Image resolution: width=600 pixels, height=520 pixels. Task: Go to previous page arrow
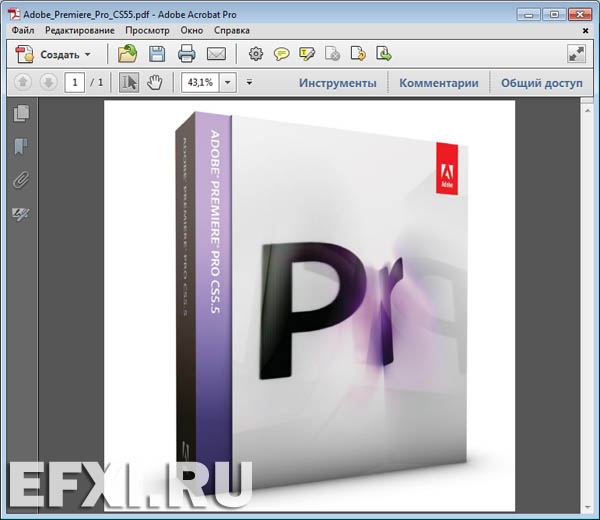pos(23,82)
